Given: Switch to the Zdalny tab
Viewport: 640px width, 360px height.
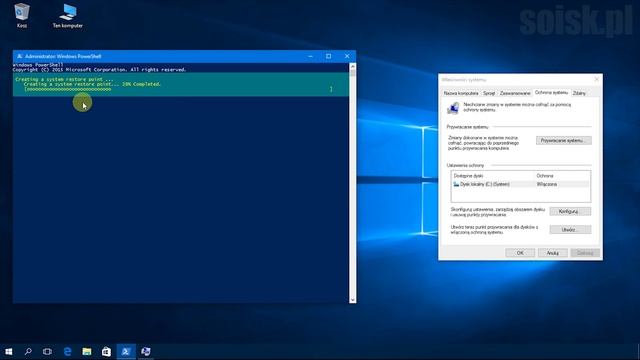Looking at the screenshot, I should tap(579, 93).
